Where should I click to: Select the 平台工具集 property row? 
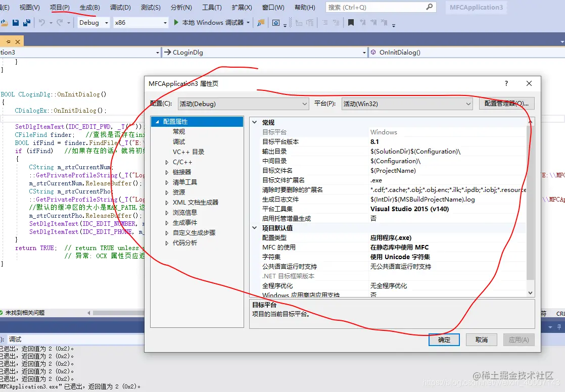click(388, 209)
